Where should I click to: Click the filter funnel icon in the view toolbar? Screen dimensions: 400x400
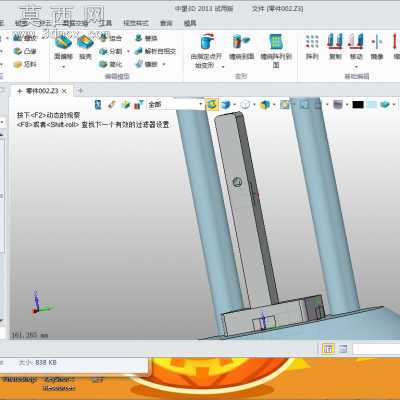pos(139,105)
